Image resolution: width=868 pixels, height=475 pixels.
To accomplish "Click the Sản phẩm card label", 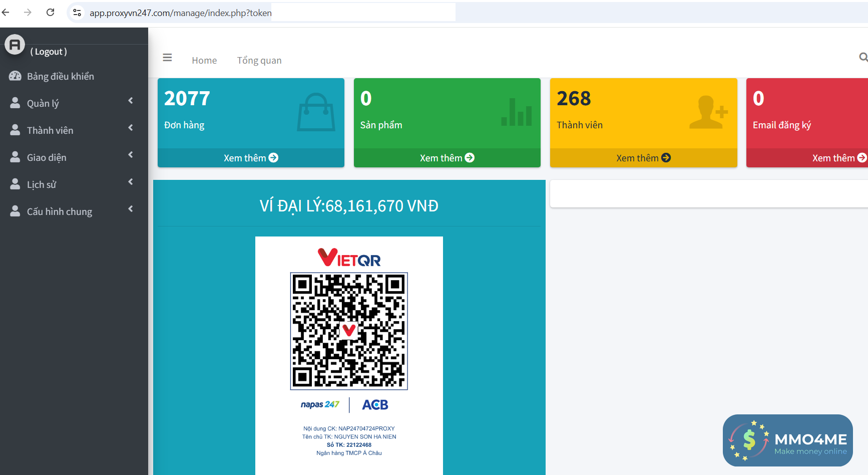I will (x=381, y=125).
